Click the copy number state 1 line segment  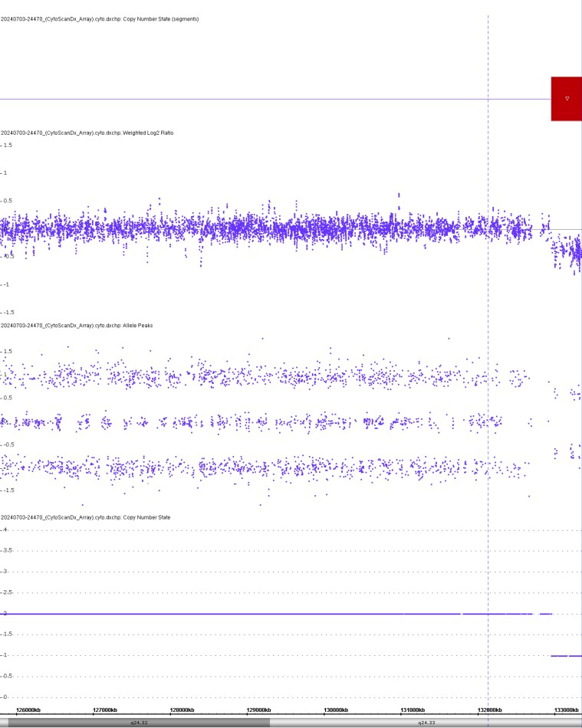tap(566, 655)
